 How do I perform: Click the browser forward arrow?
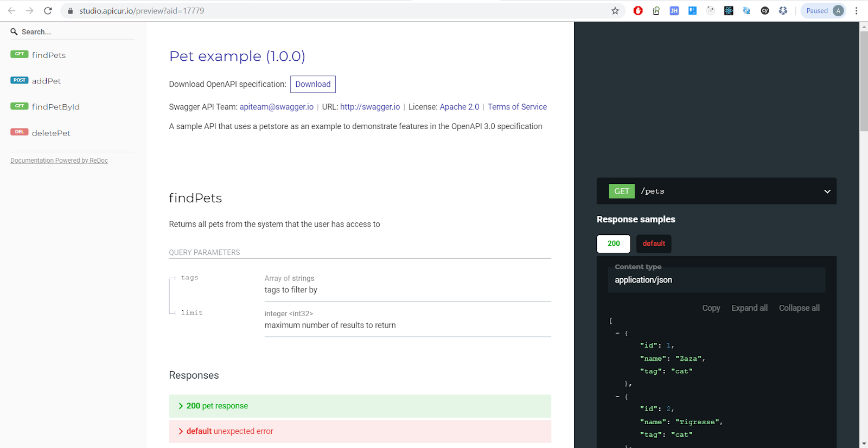coord(30,11)
